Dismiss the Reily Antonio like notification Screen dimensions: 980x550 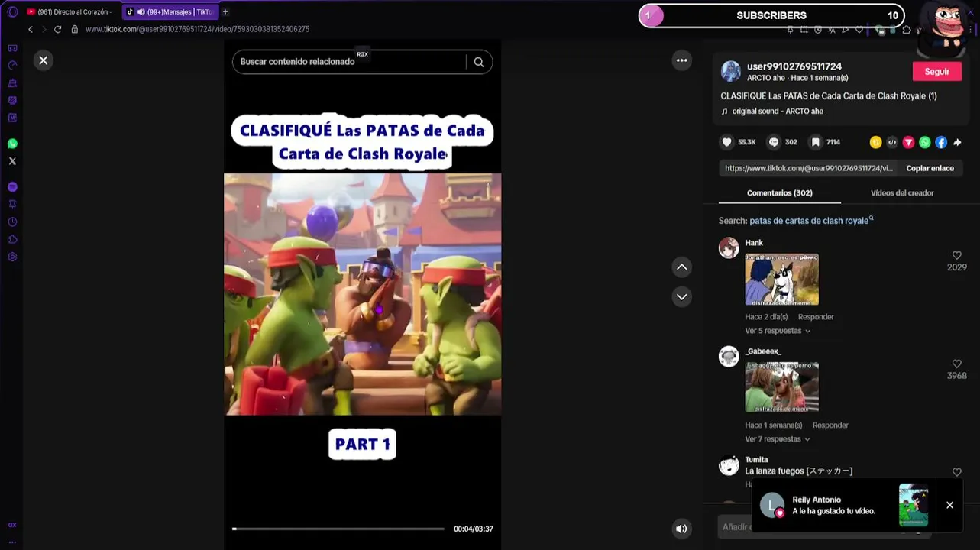[949, 505]
